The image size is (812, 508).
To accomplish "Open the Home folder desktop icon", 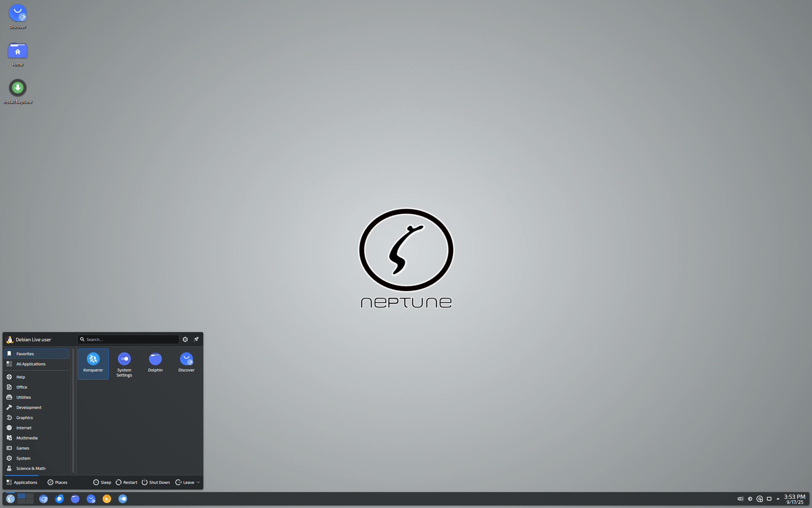I will [x=17, y=54].
